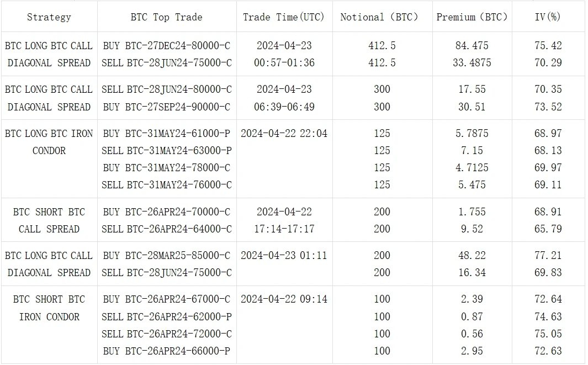
Task: Select the 48.22 premium value
Action: 472,256
